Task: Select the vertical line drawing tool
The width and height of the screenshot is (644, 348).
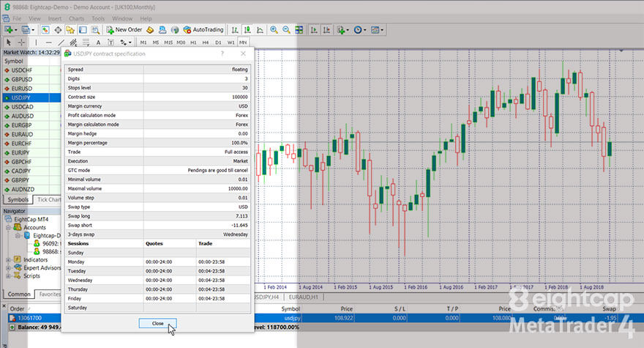Action: (x=36, y=42)
